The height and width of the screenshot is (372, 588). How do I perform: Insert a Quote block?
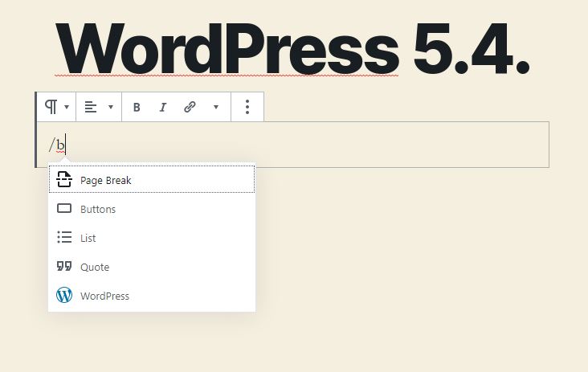95,268
